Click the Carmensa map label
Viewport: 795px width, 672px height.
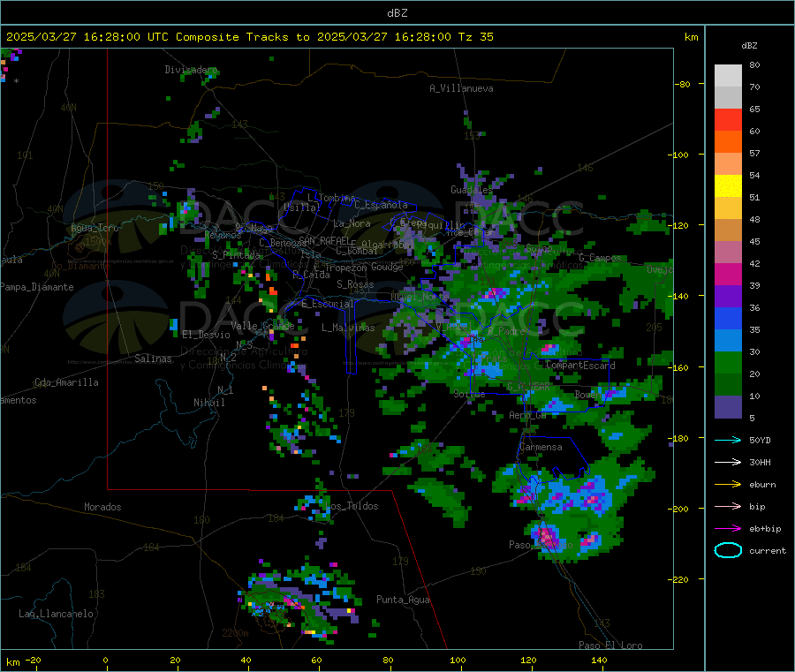[x=541, y=447]
